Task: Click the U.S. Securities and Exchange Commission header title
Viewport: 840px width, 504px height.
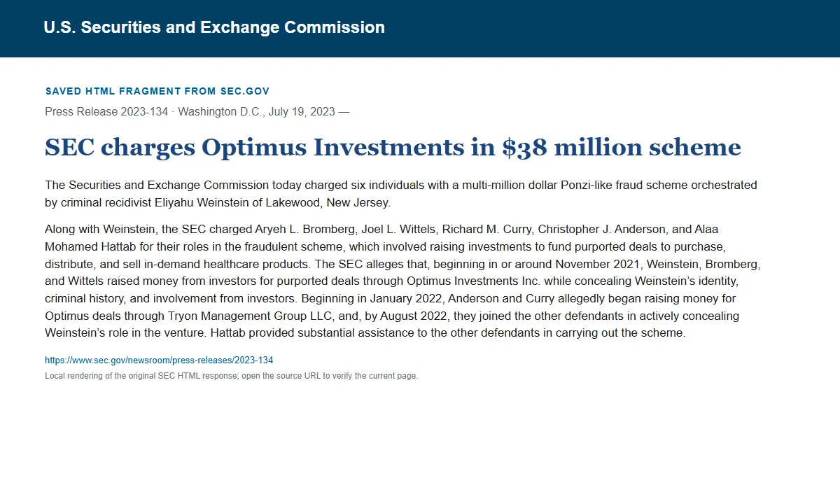Action: [214, 28]
